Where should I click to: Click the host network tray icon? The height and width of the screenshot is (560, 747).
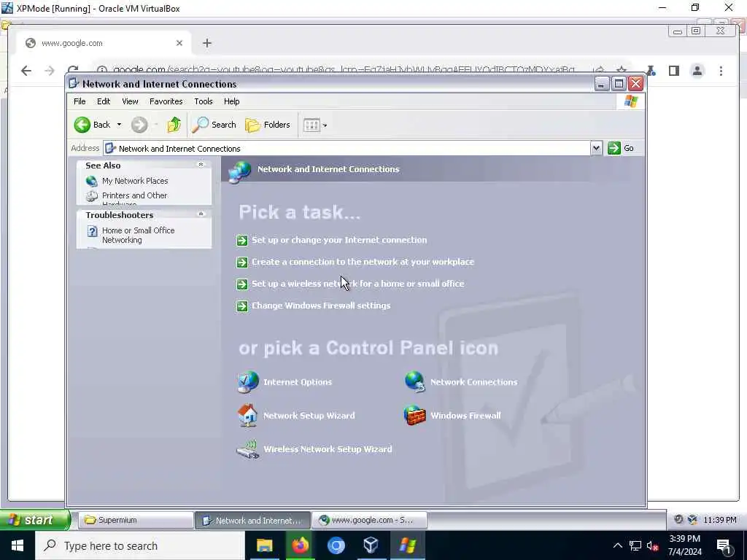coord(635,545)
